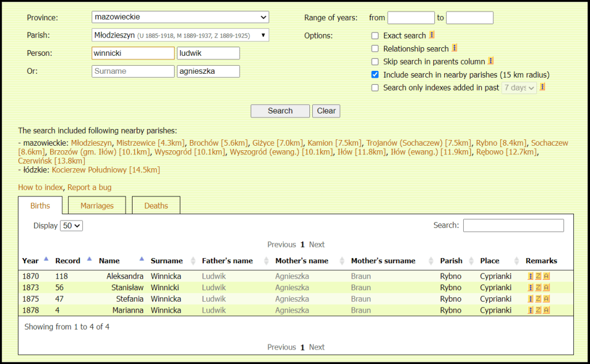590x364 pixels.
Task: Click info icon next to Exact search
Action: click(x=432, y=35)
